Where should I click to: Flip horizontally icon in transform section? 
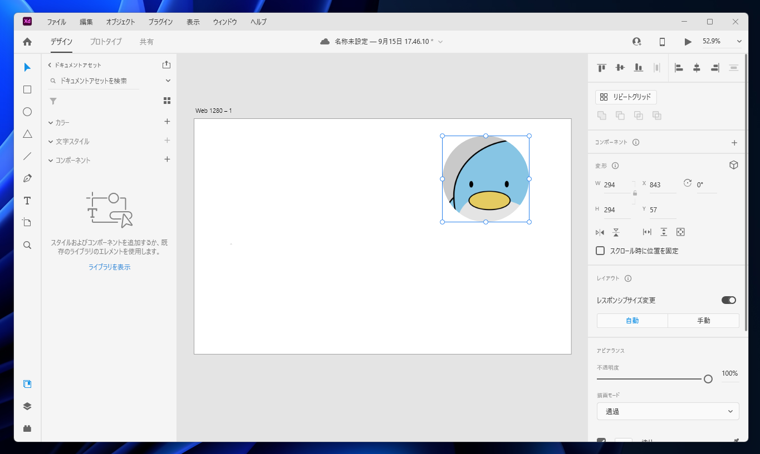600,232
